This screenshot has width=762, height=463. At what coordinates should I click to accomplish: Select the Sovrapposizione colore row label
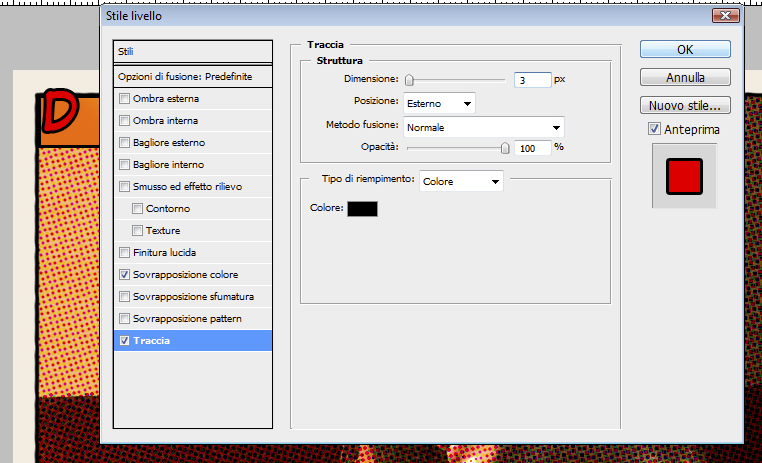(185, 274)
